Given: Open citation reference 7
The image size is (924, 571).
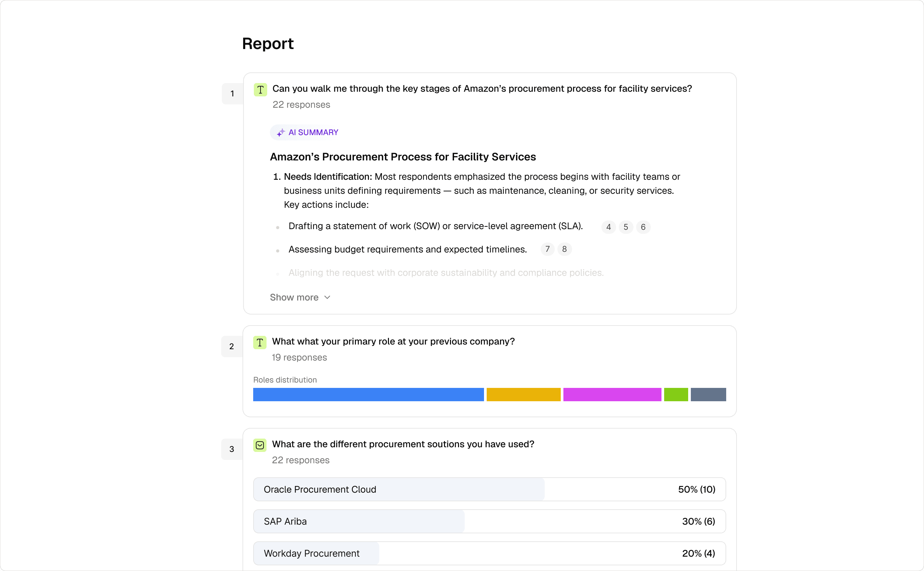Looking at the screenshot, I should coord(547,249).
